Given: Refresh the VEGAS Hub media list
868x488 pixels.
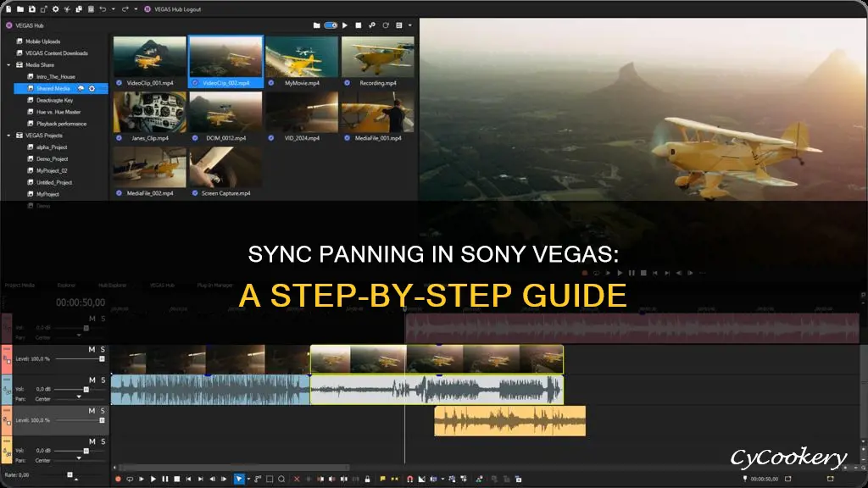Looking at the screenshot, I should click(386, 25).
